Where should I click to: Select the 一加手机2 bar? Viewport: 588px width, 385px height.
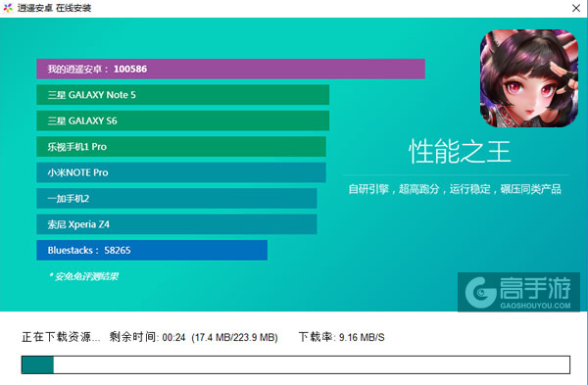click(176, 198)
